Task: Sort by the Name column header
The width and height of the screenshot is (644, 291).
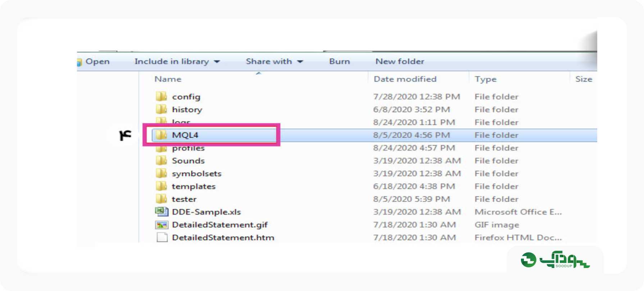Action: click(168, 79)
